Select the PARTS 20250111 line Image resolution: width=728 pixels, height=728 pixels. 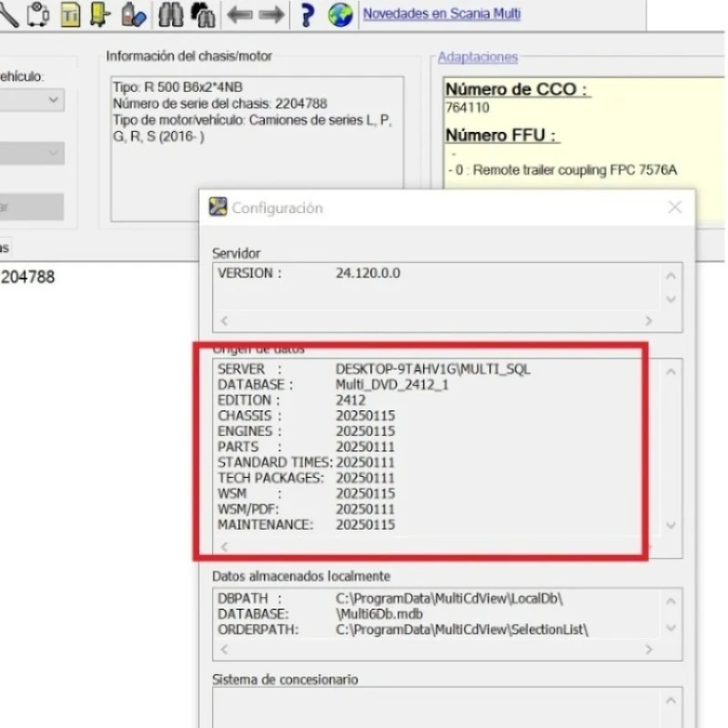point(307,447)
